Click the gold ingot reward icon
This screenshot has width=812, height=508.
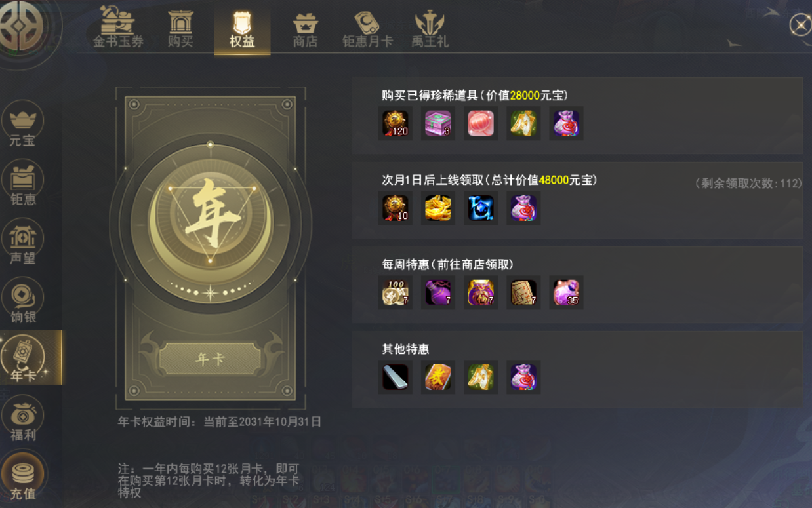tap(438, 208)
